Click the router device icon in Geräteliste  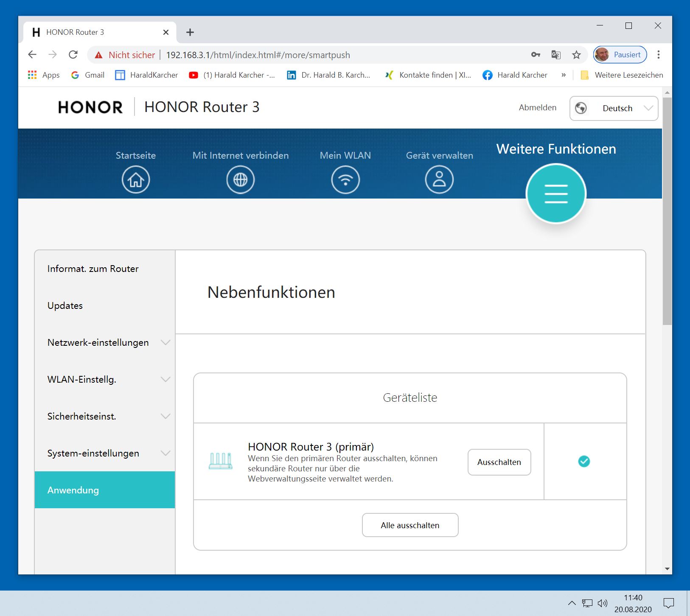click(221, 461)
